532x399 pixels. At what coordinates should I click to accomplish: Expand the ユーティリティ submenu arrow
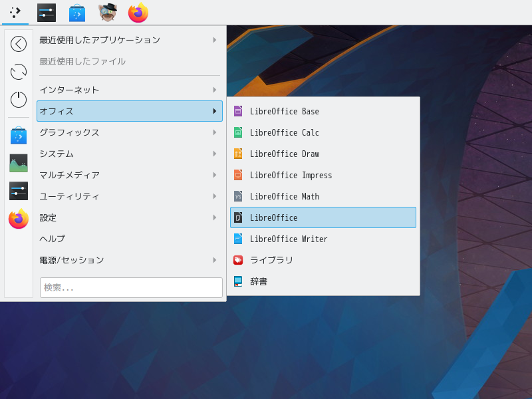tap(214, 196)
